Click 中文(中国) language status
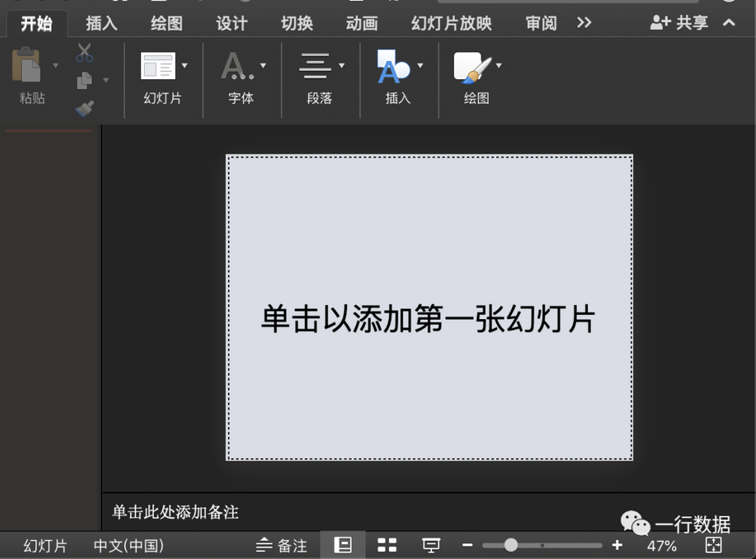 [x=128, y=546]
